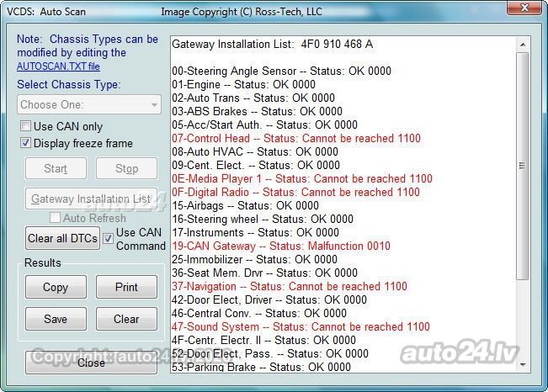Open the AUTOSCAN.TXT file link

[x=58, y=66]
